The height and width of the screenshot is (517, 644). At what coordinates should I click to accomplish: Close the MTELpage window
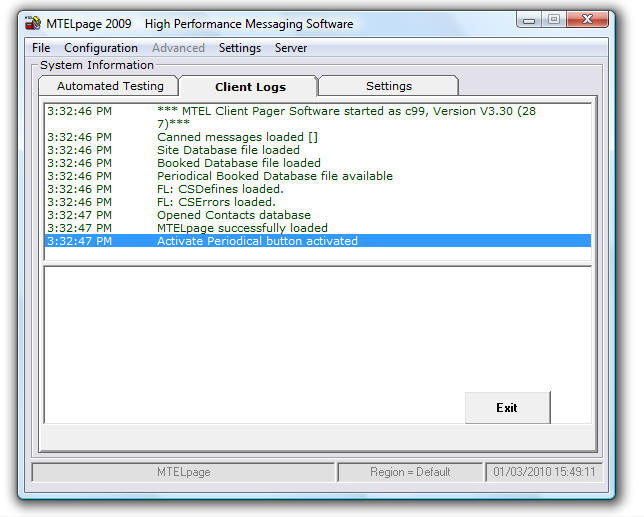(587, 20)
